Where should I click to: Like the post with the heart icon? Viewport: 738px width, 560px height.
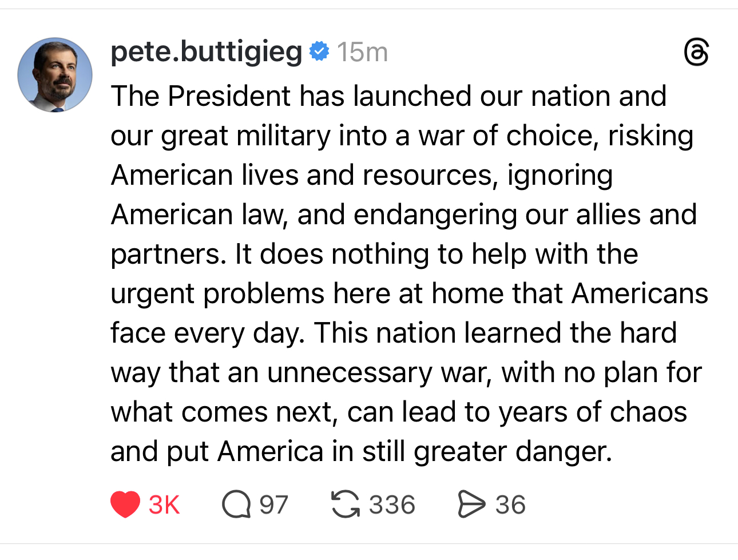click(x=125, y=505)
